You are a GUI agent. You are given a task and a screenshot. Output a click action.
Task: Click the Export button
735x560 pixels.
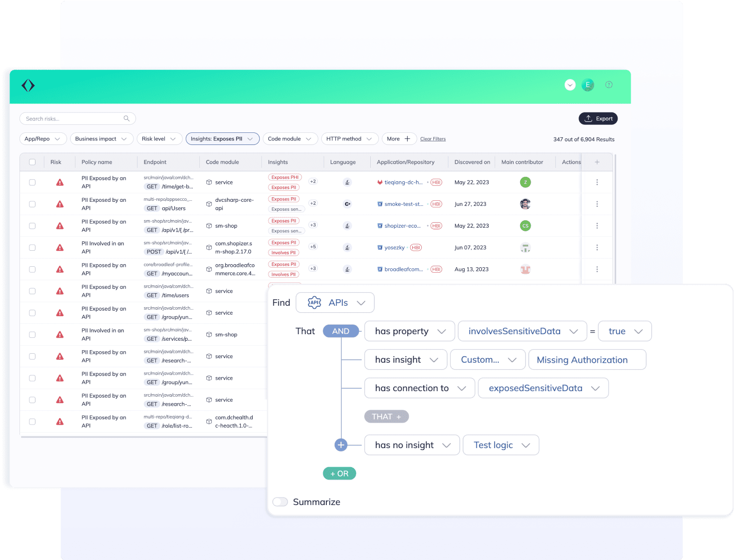click(x=598, y=118)
